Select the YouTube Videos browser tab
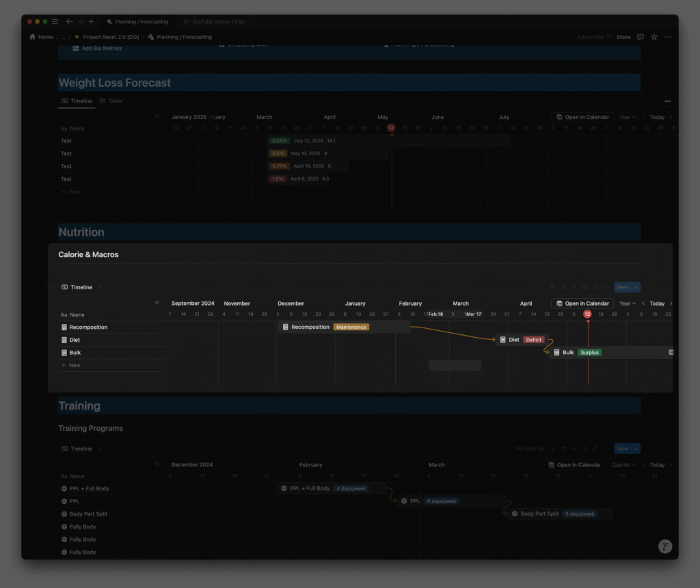 tap(214, 22)
